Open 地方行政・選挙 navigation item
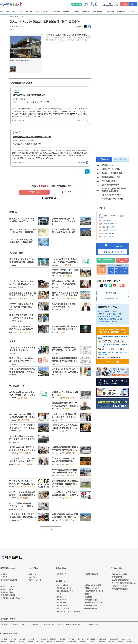Screen dimensions: 138x644 (x=98, y=11)
